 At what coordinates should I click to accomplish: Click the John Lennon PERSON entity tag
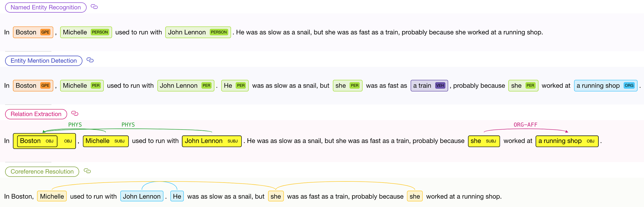point(198,32)
